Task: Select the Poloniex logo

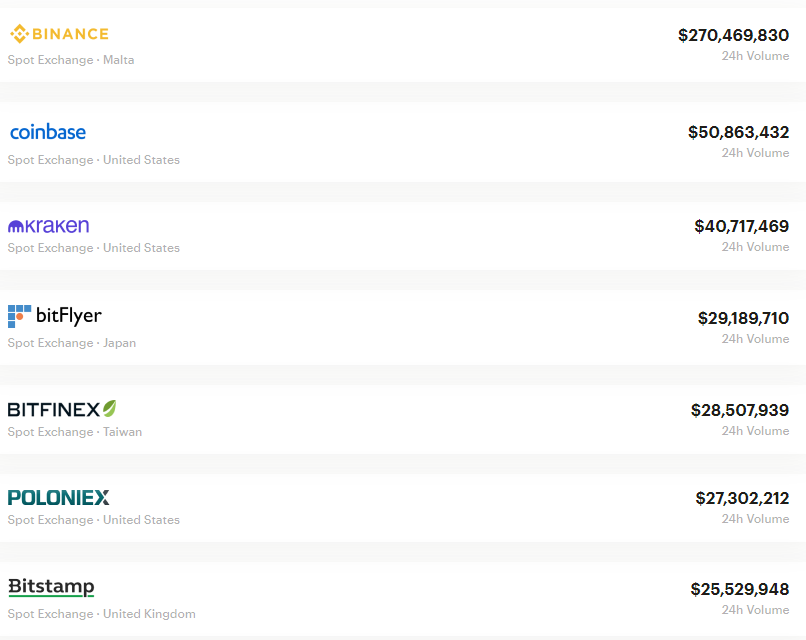Action: 58,497
